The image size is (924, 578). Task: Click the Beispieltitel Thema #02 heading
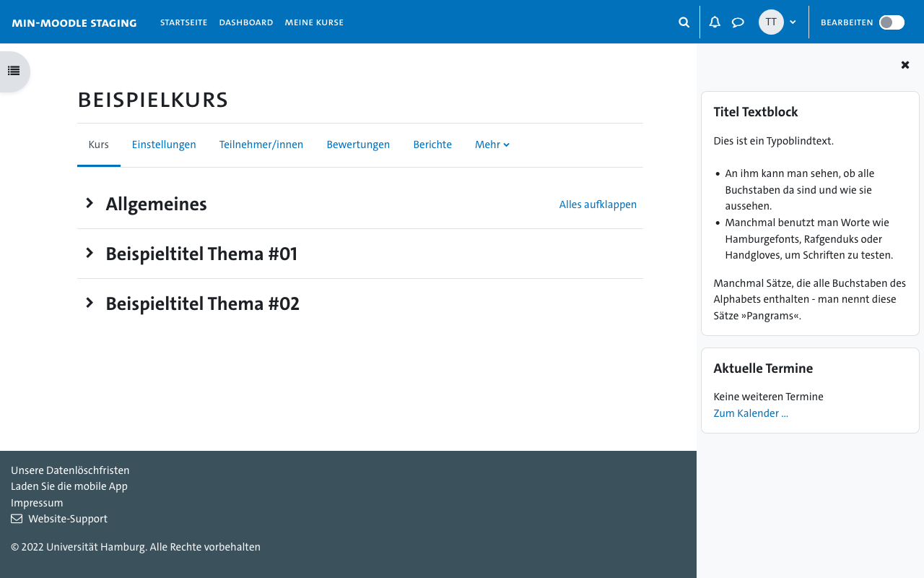click(x=202, y=304)
